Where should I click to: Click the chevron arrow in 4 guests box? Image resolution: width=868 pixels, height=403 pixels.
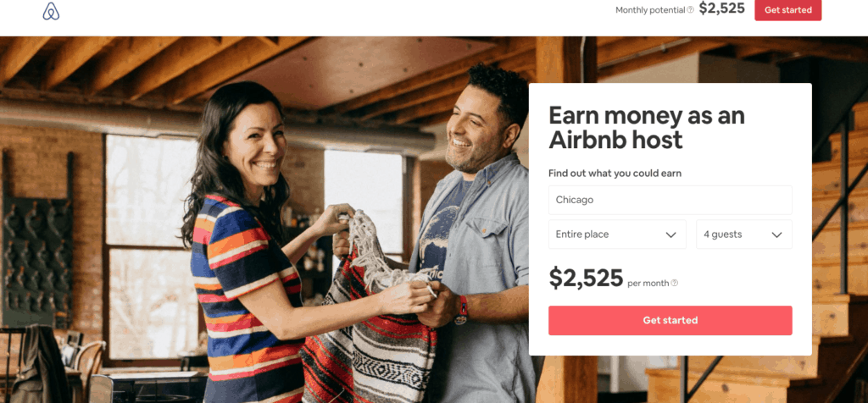coord(776,235)
